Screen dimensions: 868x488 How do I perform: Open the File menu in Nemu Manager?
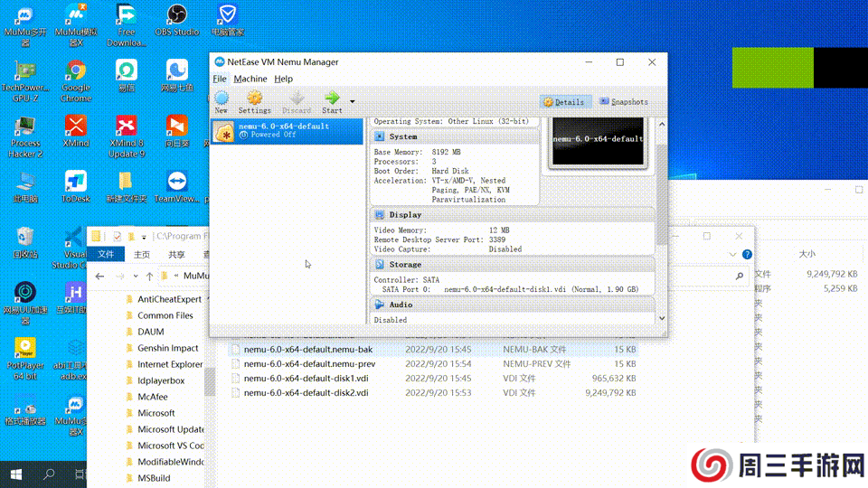coord(220,79)
